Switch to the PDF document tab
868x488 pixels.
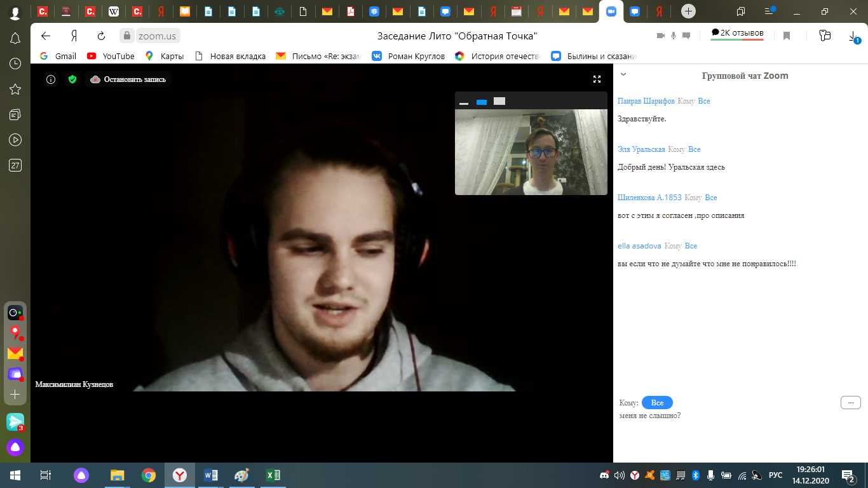click(351, 11)
